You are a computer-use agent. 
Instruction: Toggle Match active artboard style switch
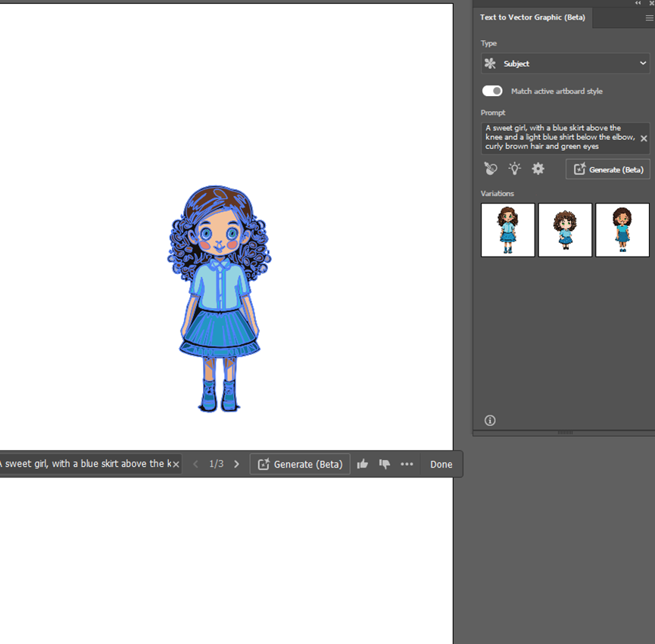[492, 91]
